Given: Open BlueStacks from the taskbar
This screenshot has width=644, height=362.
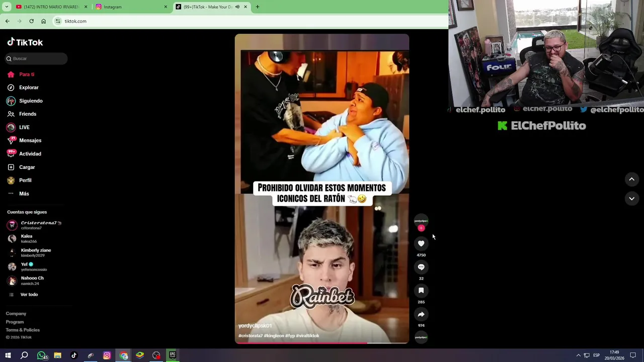Looking at the screenshot, I should point(140,355).
